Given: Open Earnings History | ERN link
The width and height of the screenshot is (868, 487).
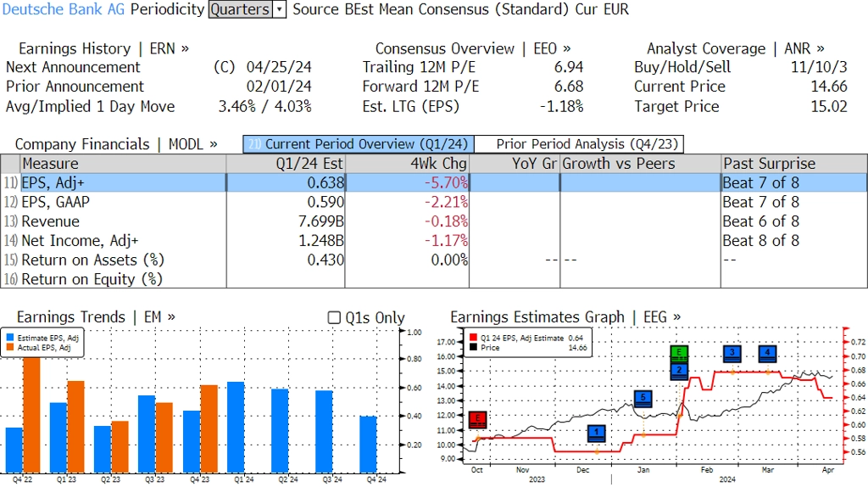Looking at the screenshot, I should [103, 48].
